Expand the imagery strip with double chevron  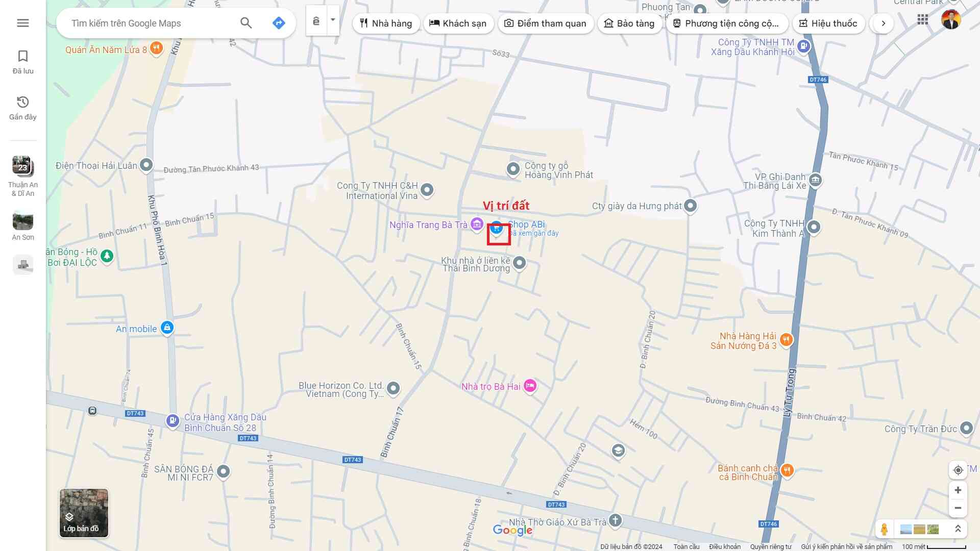coord(958,529)
